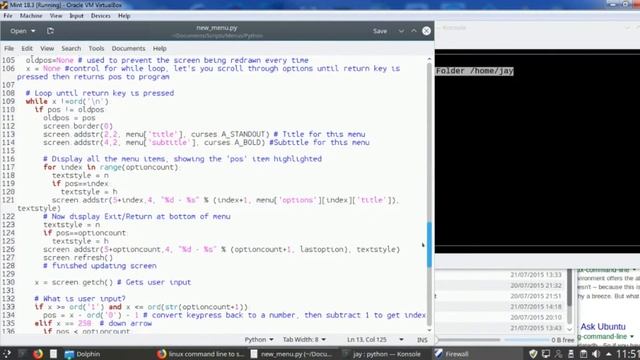The image size is (640, 360).
Task: Select file row dated 20/07/2015 20:10
Action: pos(501,317)
